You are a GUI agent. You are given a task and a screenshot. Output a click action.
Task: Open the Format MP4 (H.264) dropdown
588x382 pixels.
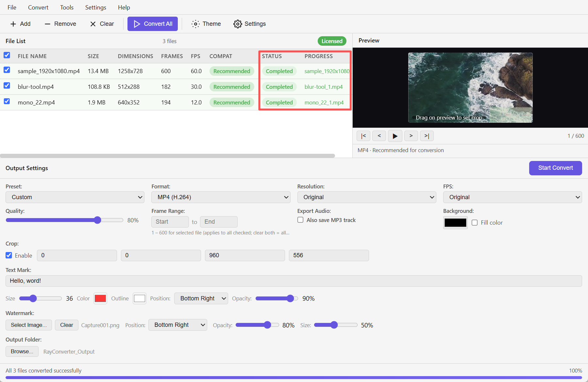[x=221, y=197]
